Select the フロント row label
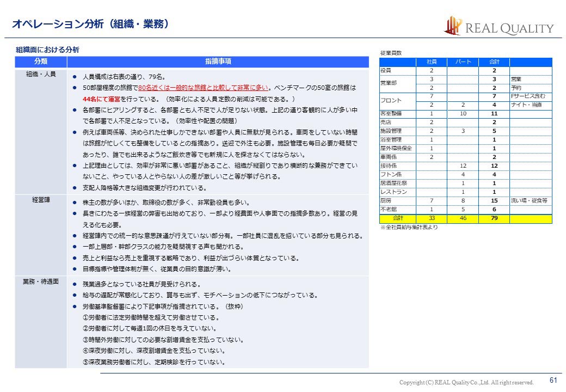Image resolution: width=566 pixels, height=392 pixels. 391,100
